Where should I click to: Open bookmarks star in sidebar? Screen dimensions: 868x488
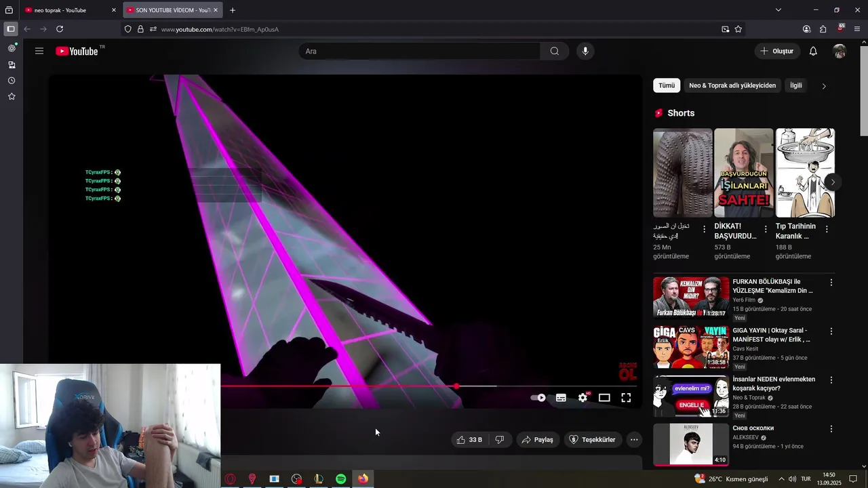tap(12, 97)
